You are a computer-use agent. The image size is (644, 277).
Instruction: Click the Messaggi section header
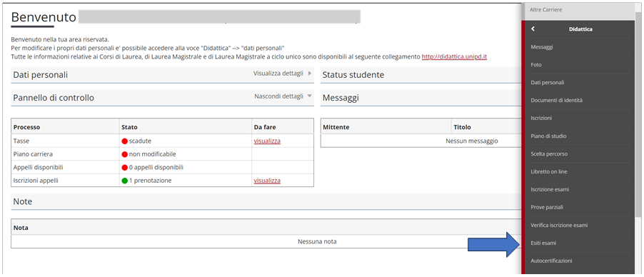coord(421,98)
